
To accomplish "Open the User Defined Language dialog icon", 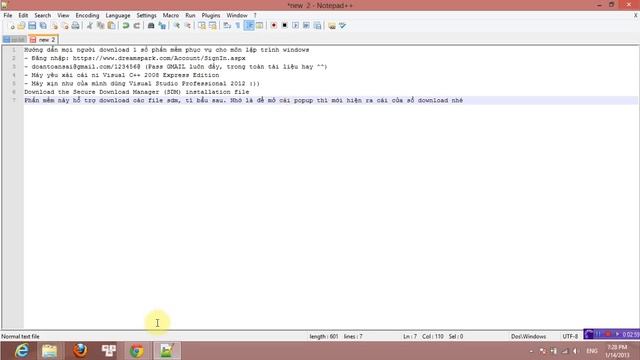I will coord(260,26).
